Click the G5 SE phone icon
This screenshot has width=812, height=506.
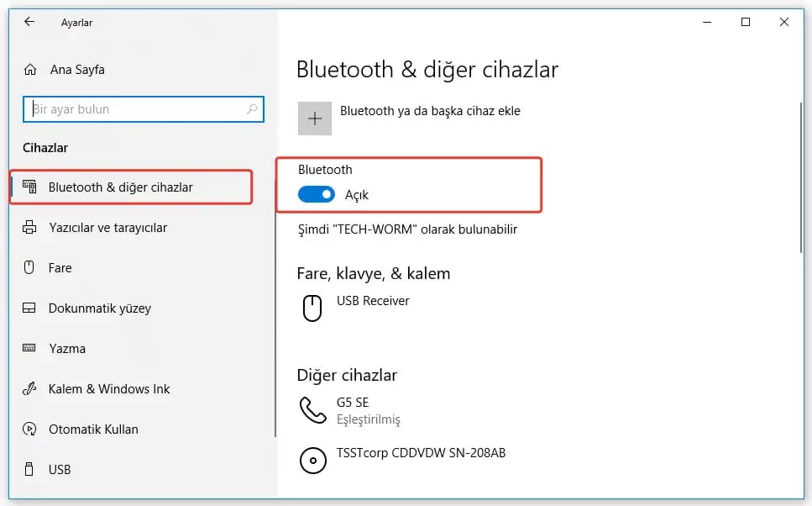[312, 408]
